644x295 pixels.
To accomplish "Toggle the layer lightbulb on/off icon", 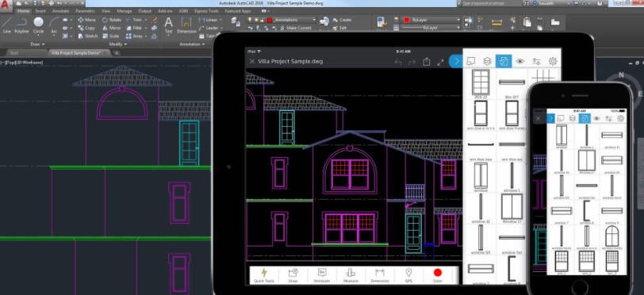I will [x=249, y=20].
